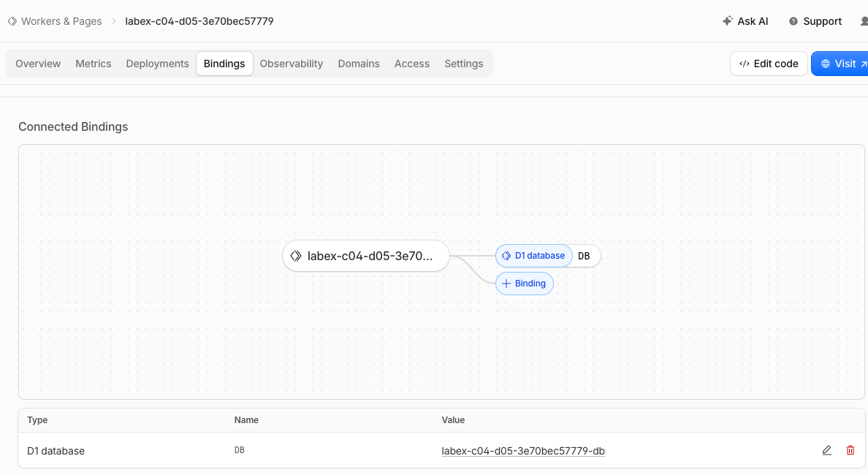Open the Settings tab

click(464, 64)
